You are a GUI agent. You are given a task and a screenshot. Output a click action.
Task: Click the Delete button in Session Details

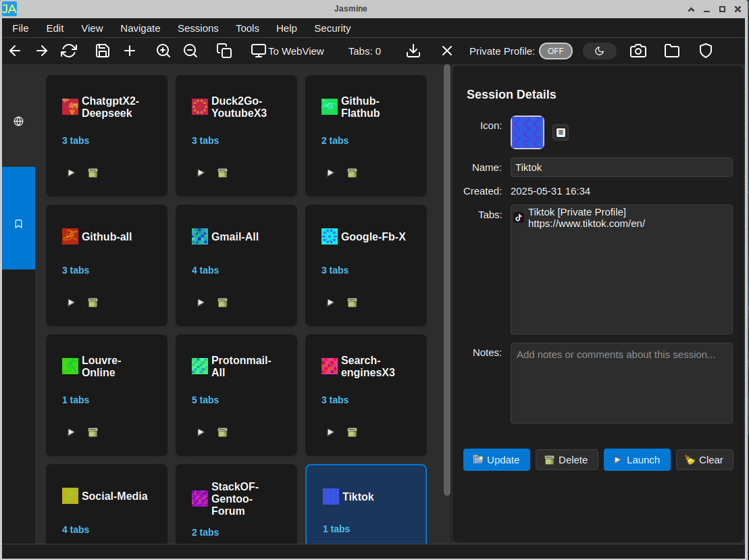pos(567,459)
